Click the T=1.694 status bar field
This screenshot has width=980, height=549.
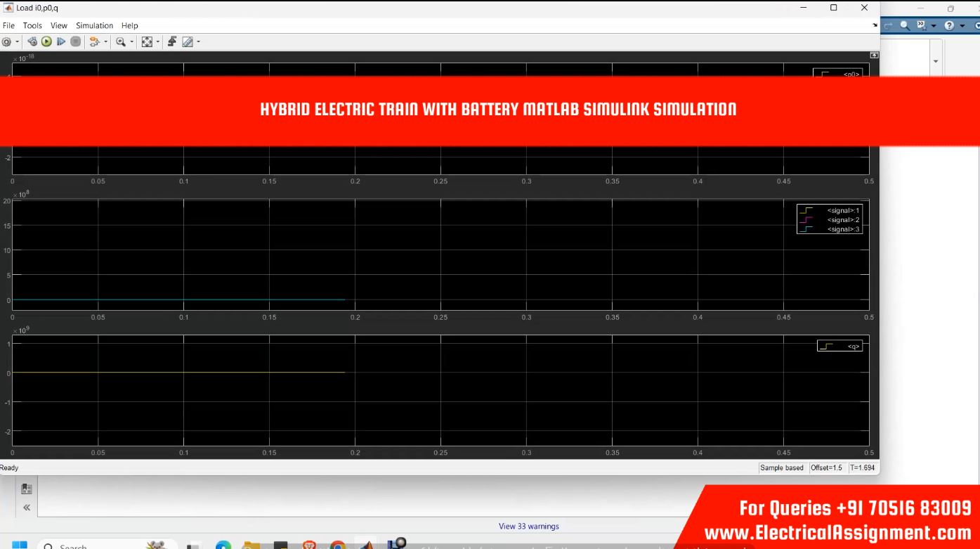point(863,468)
